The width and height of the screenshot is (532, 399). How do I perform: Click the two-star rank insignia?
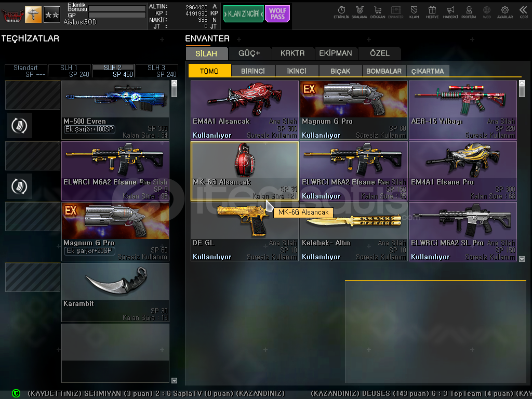point(52,15)
